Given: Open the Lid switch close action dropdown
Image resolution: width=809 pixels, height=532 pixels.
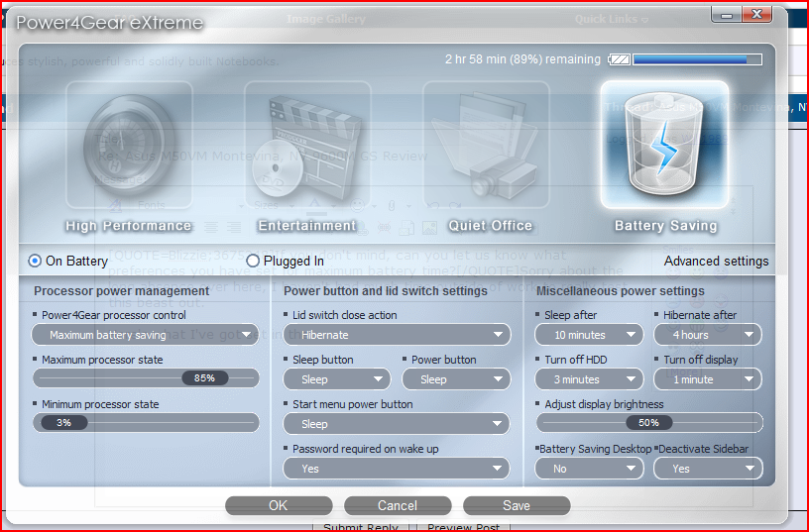Looking at the screenshot, I should coord(397,335).
